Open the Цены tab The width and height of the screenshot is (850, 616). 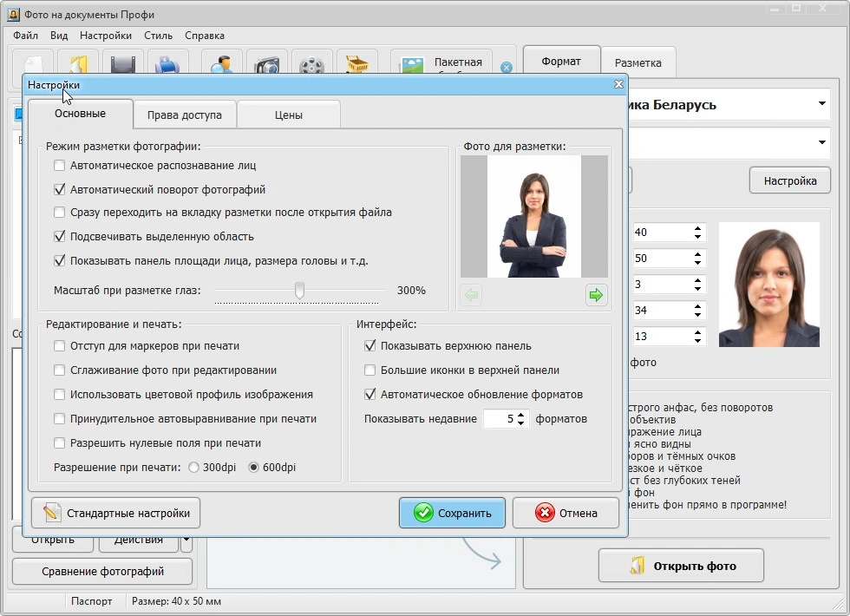pyautogui.click(x=288, y=115)
